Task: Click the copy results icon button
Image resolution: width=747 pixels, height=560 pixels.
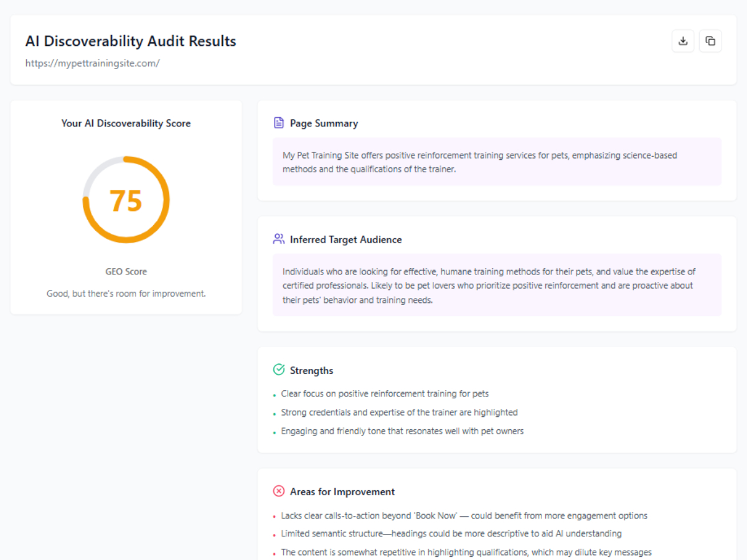Action: 710,41
